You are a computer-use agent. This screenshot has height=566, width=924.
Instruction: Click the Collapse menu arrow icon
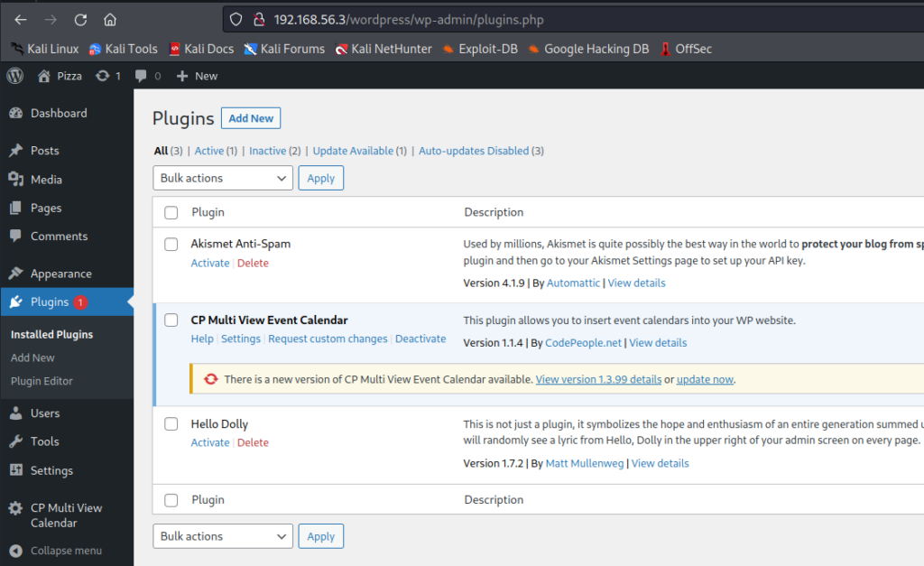(16, 551)
